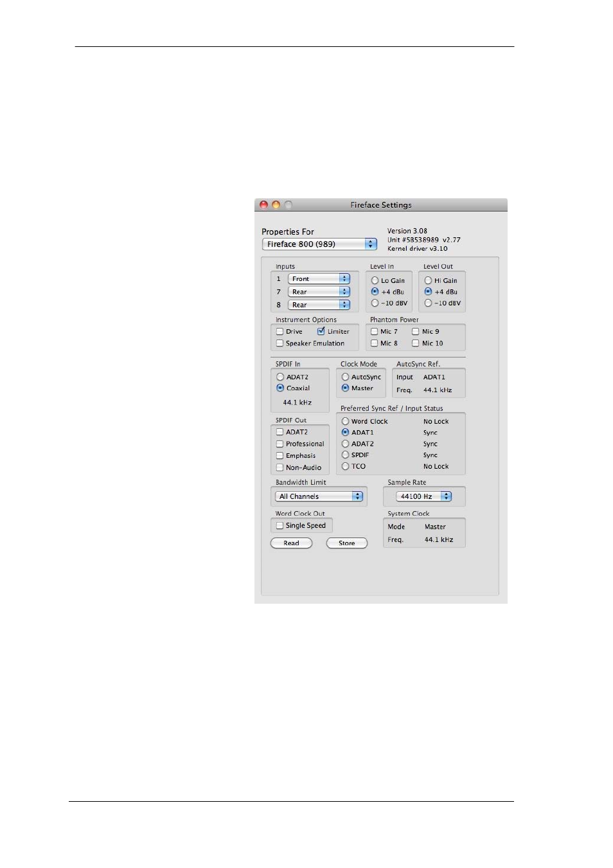Image resolution: width=613 pixels, height=868 pixels.
Task: Enable Emphasis for SPDIF Out
Action: point(280,456)
